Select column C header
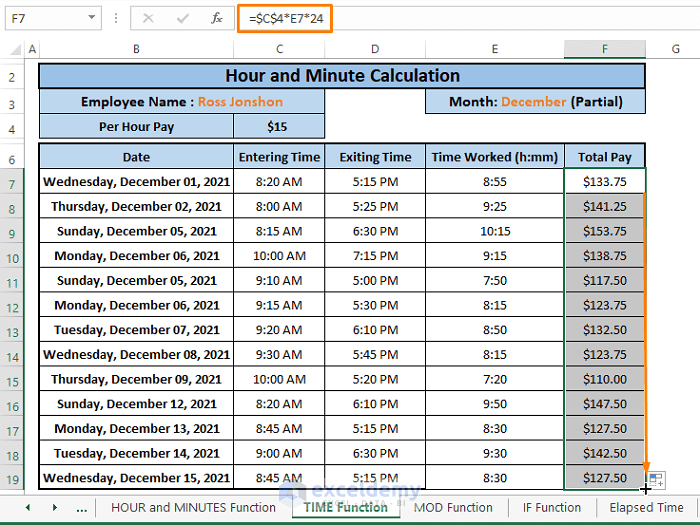 pos(279,49)
